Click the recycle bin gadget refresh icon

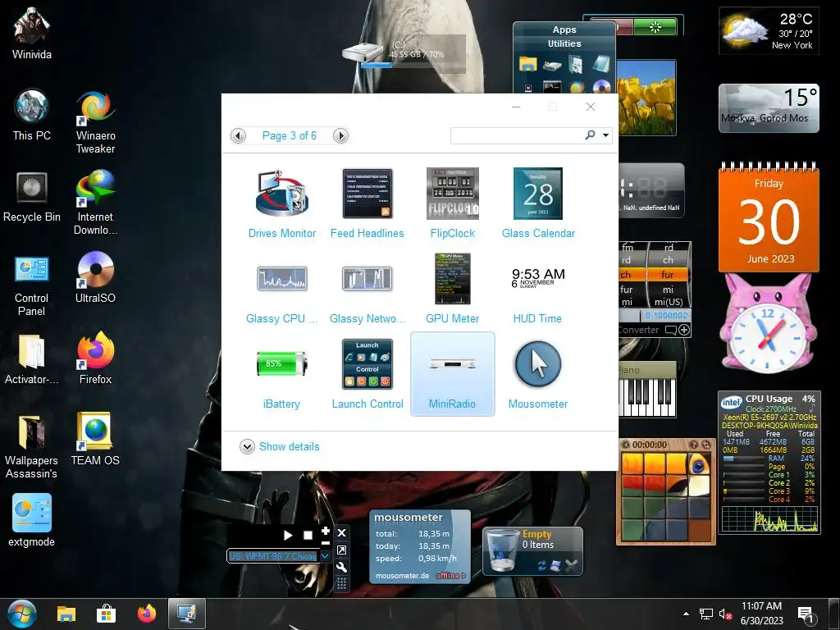541,566
